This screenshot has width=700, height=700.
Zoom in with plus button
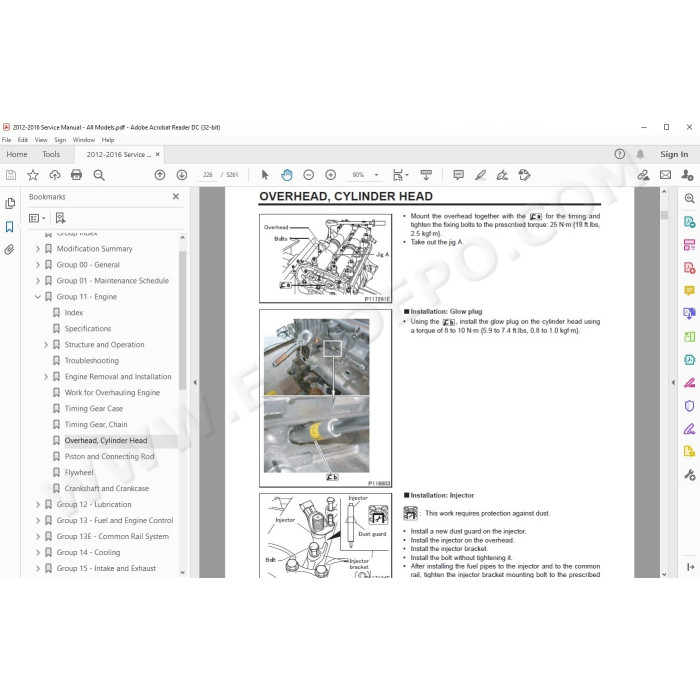point(330,175)
